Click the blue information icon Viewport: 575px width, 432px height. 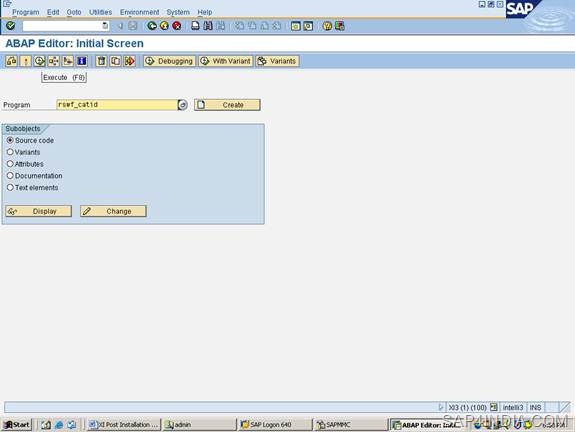[x=82, y=61]
